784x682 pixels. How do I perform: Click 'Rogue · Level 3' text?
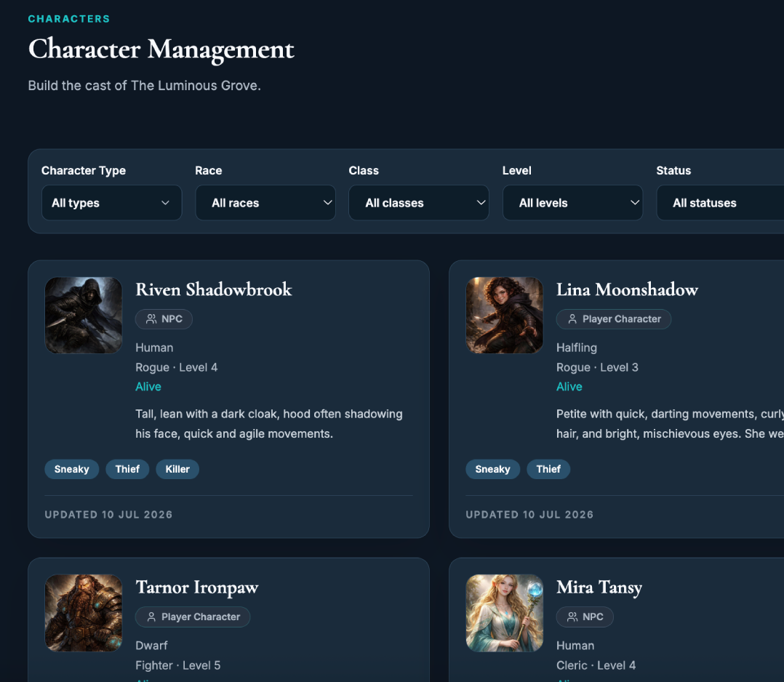[598, 367]
